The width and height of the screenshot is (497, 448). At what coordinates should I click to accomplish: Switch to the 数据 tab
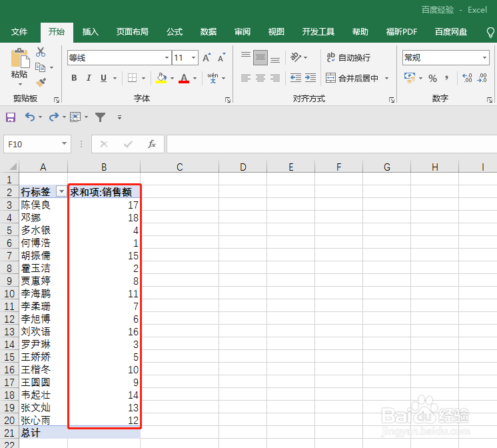coord(209,32)
